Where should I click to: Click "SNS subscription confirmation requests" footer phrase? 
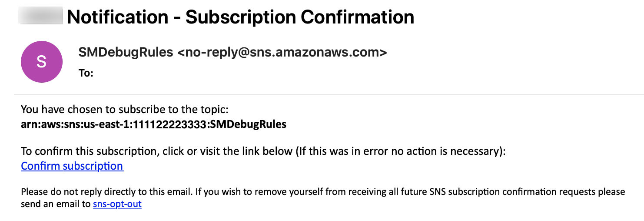click(475, 192)
